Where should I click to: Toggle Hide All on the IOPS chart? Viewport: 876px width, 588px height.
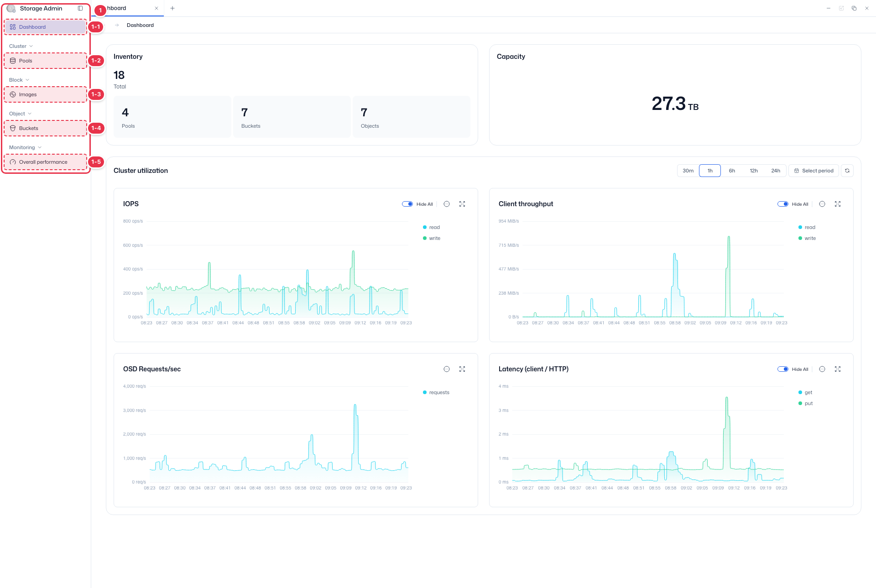tap(407, 204)
